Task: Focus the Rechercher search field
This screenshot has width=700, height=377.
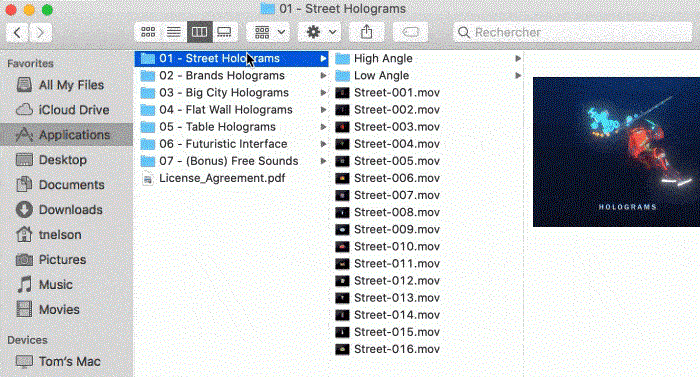Action: coord(572,33)
